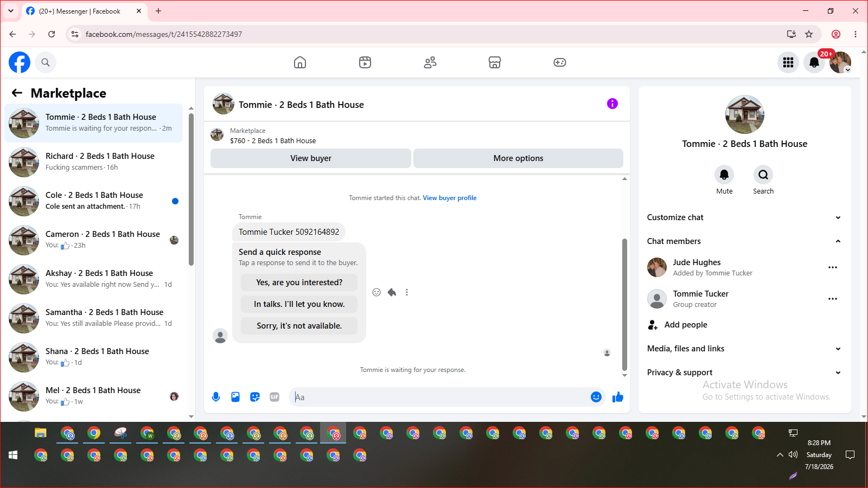Open the Marketplace storefront icon

pos(495,62)
